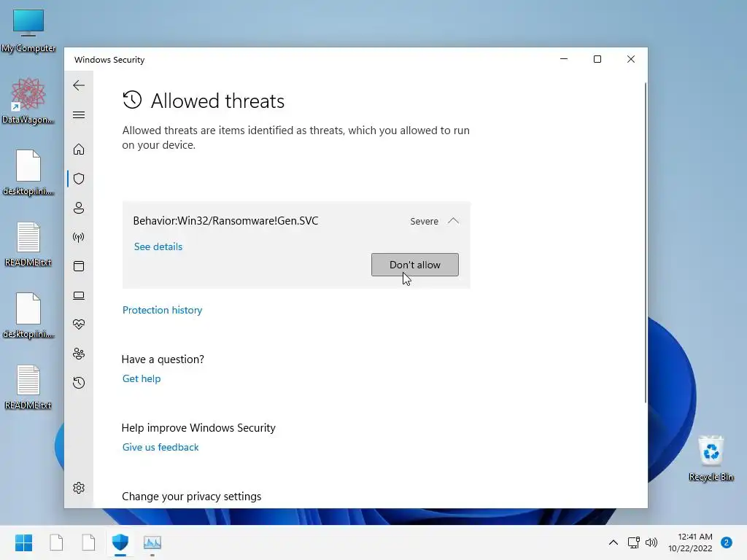The image size is (747, 560).
Task: Open the hamburger navigation menu
Action: pos(79,114)
